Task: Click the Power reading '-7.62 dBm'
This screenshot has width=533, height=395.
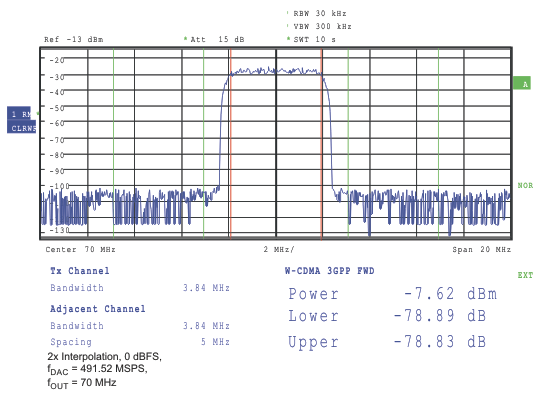Action: click(x=450, y=293)
